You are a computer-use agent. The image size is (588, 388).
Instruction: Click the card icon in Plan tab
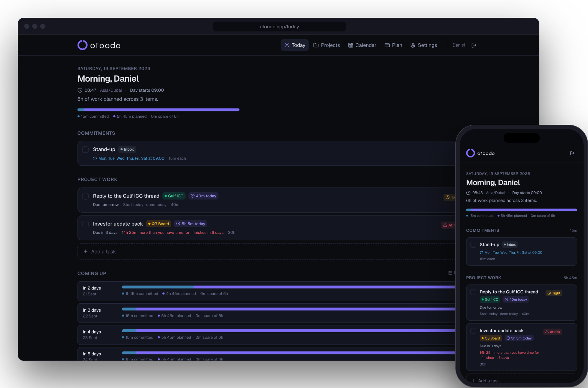387,45
